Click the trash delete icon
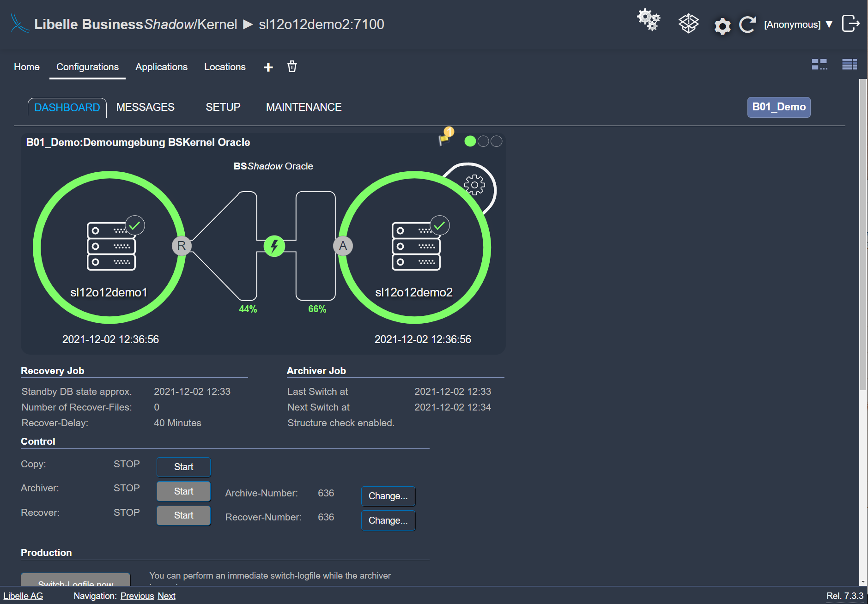The height and width of the screenshot is (604, 868). [x=292, y=66]
